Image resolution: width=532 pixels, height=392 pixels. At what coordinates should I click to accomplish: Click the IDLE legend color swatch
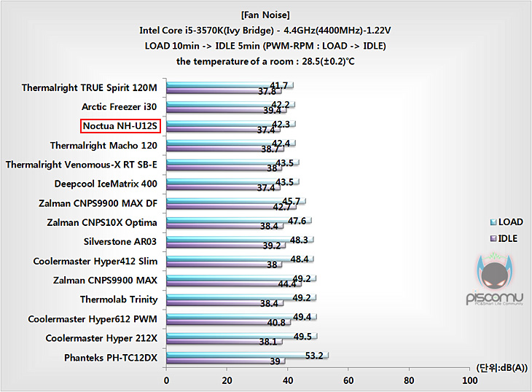click(x=493, y=238)
